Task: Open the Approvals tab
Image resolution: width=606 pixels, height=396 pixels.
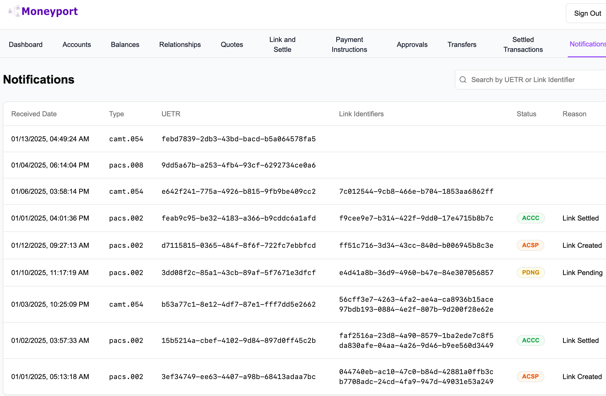Action: point(412,44)
